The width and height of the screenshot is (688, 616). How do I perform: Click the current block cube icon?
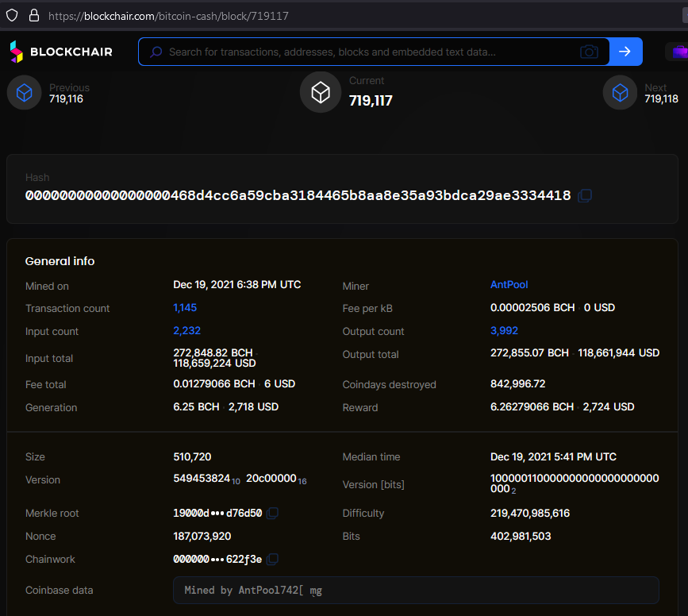coord(321,92)
